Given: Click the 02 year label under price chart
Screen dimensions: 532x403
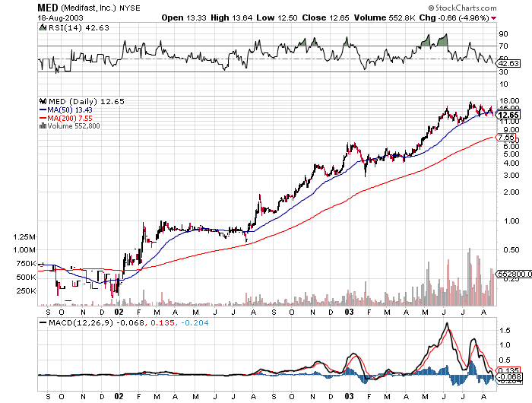Looking at the screenshot, I should click(x=119, y=312).
